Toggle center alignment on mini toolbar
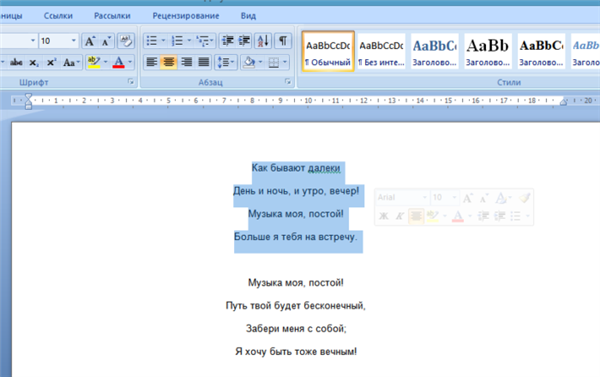The height and width of the screenshot is (377, 600). (416, 216)
